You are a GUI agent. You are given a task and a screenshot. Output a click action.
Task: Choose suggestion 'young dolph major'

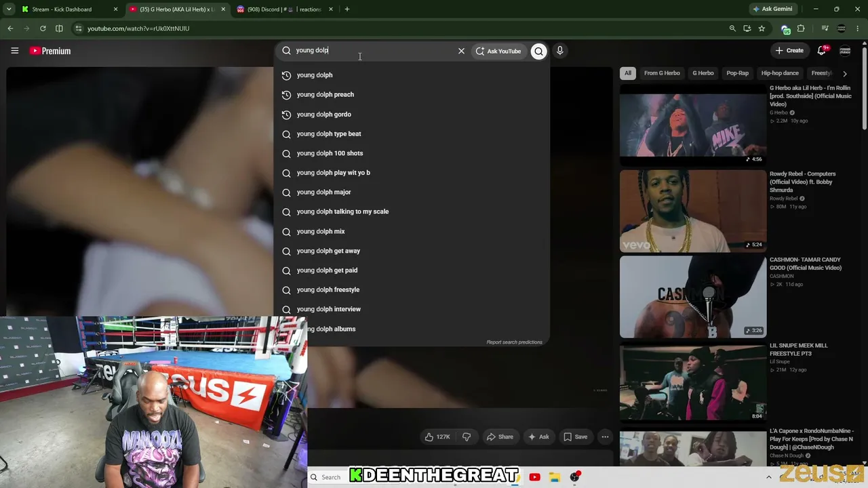pos(412,192)
